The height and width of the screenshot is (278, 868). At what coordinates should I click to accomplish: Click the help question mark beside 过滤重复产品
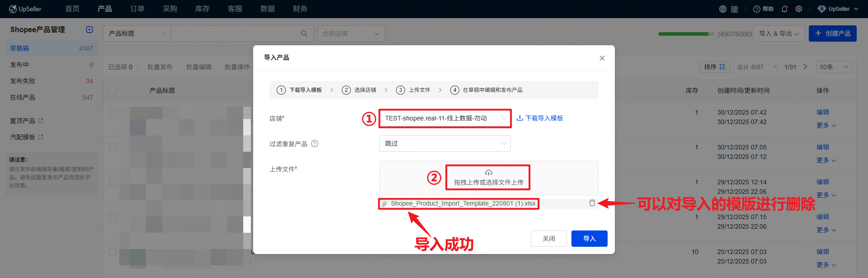tap(315, 144)
